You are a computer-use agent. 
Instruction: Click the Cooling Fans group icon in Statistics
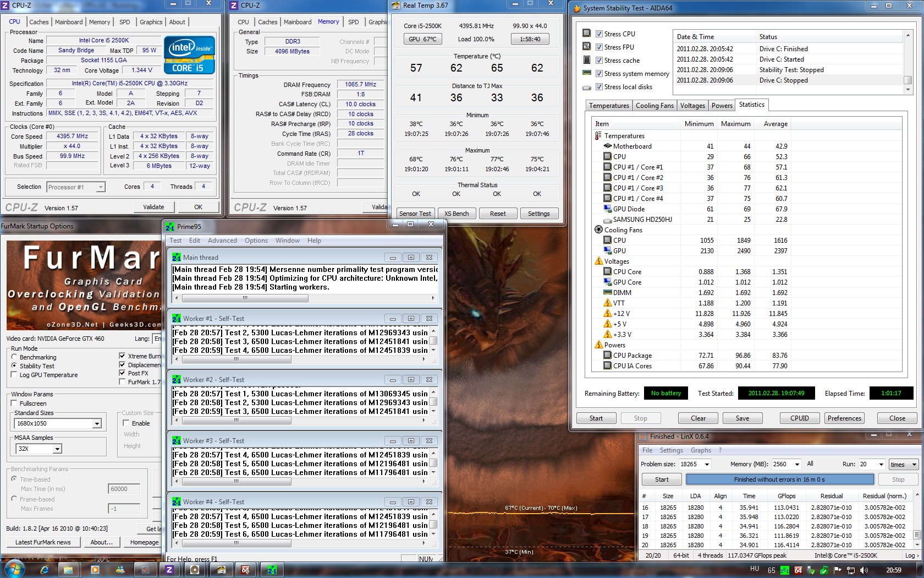(x=598, y=230)
